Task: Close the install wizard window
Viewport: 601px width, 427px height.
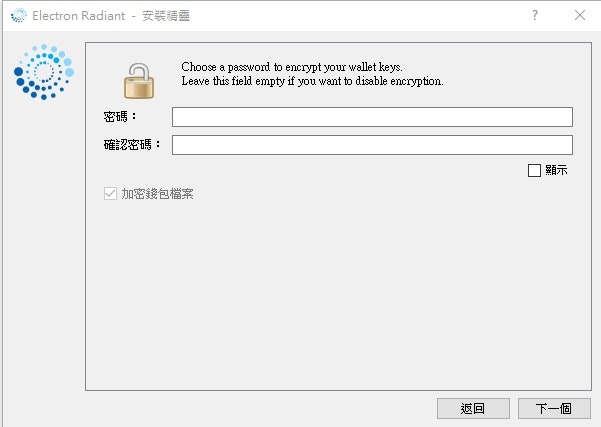Action: [x=580, y=15]
